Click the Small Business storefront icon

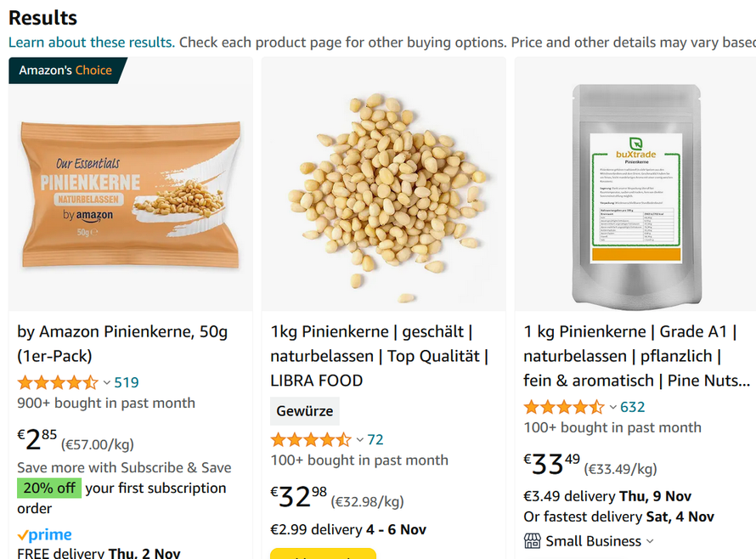pos(533,541)
